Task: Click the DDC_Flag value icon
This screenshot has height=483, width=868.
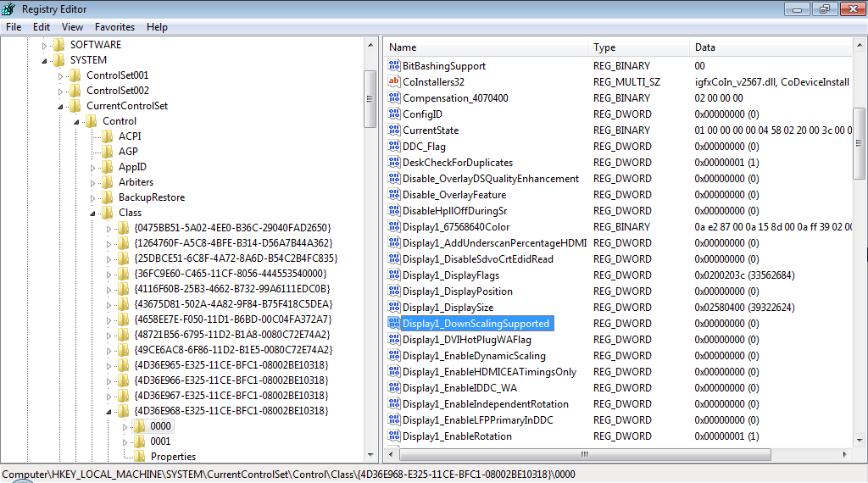Action: tap(393, 146)
